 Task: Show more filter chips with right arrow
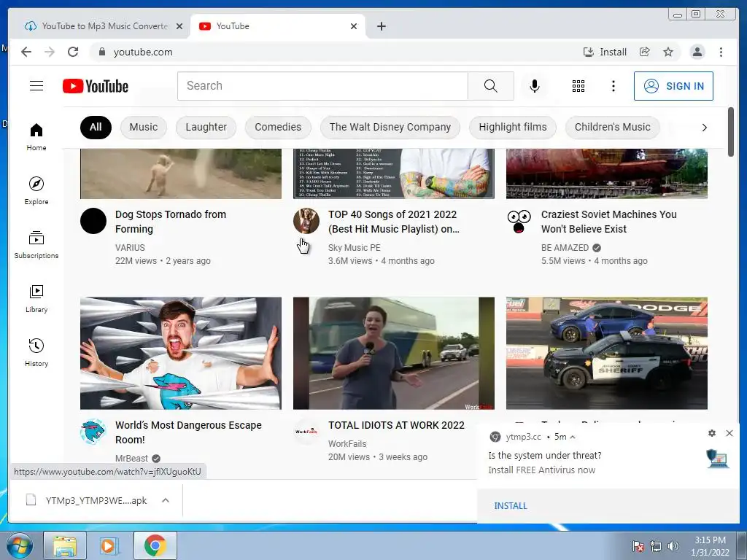704,128
